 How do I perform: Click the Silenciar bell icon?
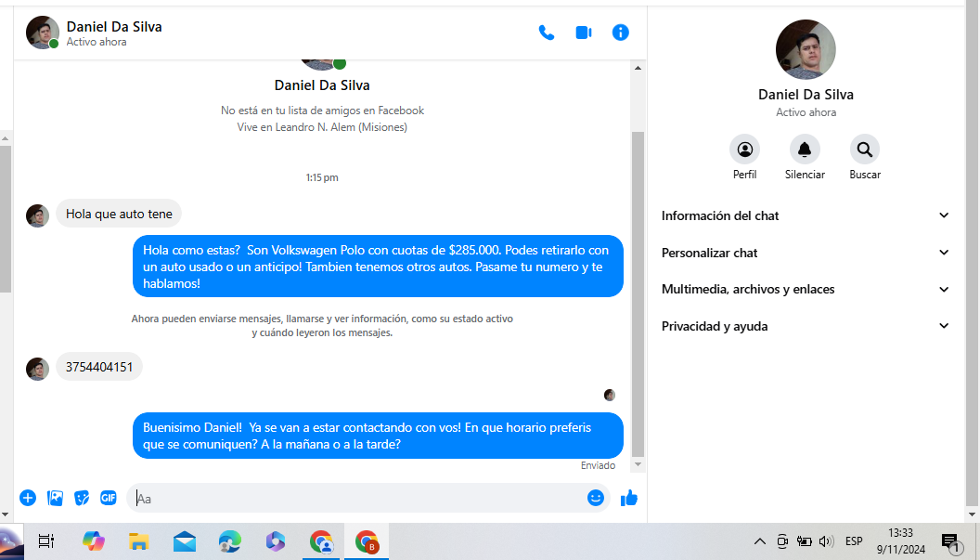point(805,150)
